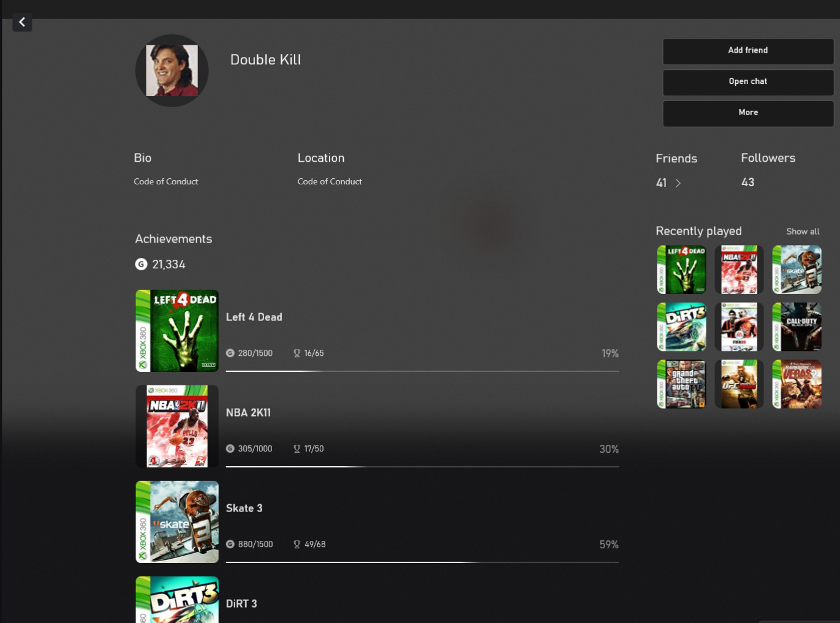Open Skate 3 cover in Achievements list
This screenshot has width=840, height=623.
(x=177, y=522)
